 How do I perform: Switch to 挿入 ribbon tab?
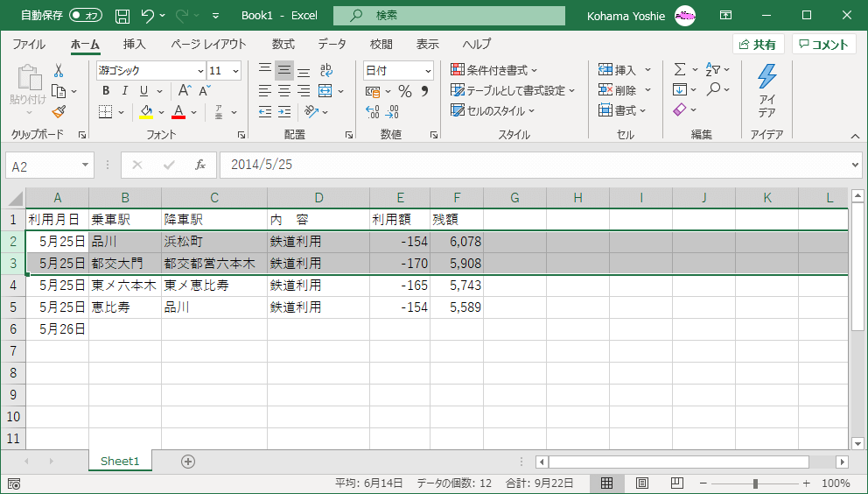(134, 45)
